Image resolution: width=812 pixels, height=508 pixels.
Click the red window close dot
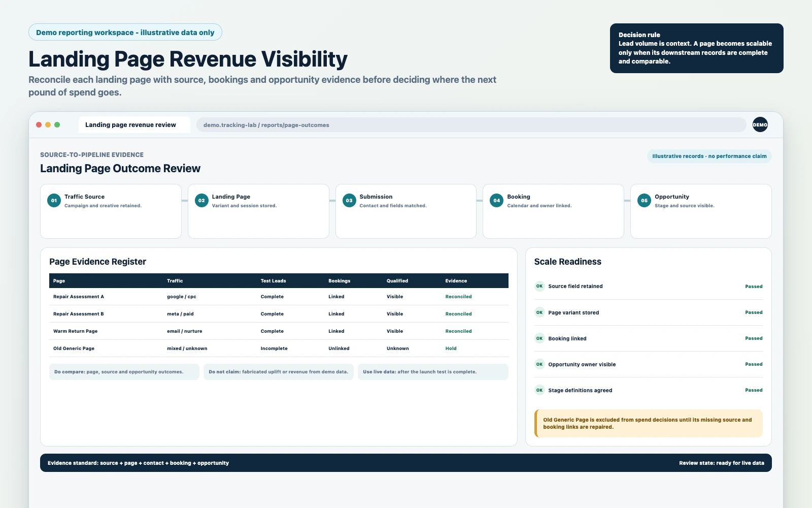39,124
